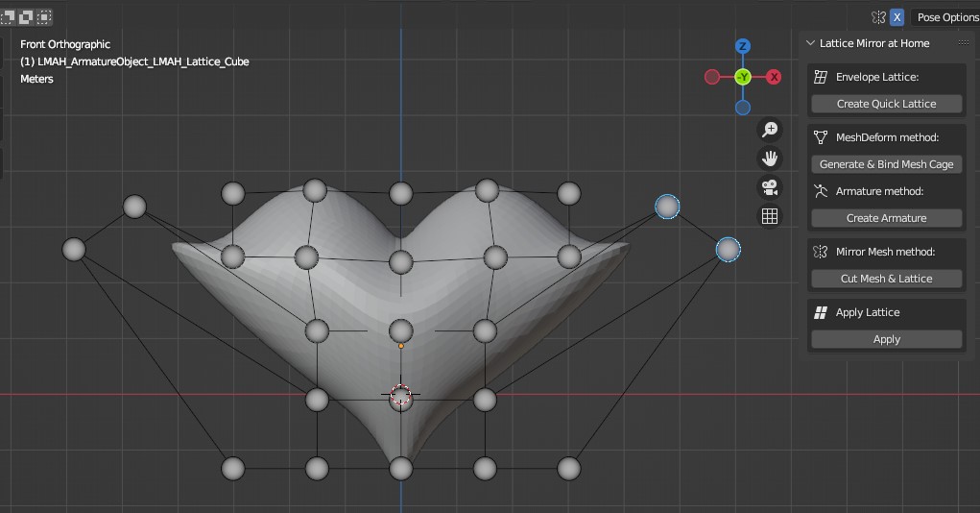Image resolution: width=980 pixels, height=513 pixels.
Task: Click the 'LMAH_ArmatureObject_LMAH_Lattice_Cube' object name text
Action: tap(143, 61)
